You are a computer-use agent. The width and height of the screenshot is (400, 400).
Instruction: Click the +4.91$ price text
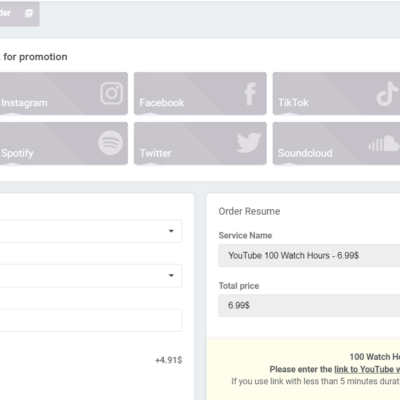click(x=169, y=360)
